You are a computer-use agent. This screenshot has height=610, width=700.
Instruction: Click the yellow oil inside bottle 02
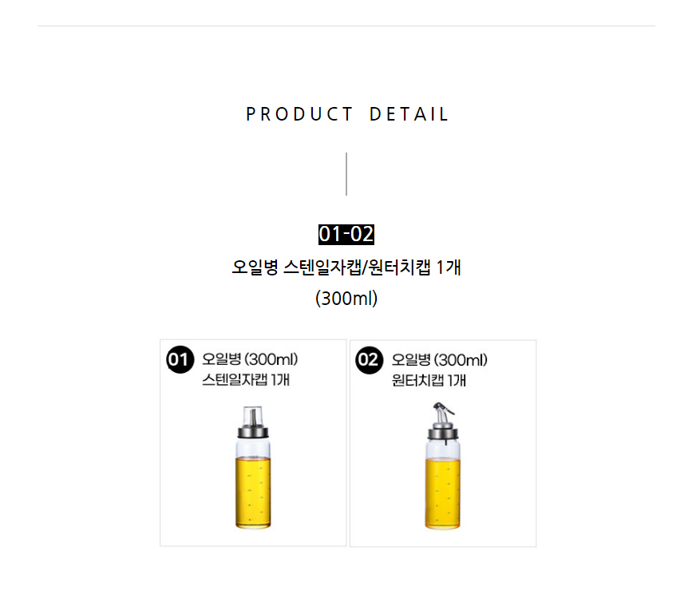[x=443, y=493]
